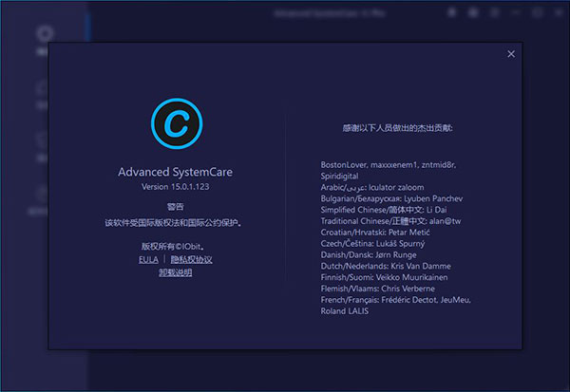570x392 pixels.
Task: Open the 卸载说明 uninstall instructions link
Action: 175,272
